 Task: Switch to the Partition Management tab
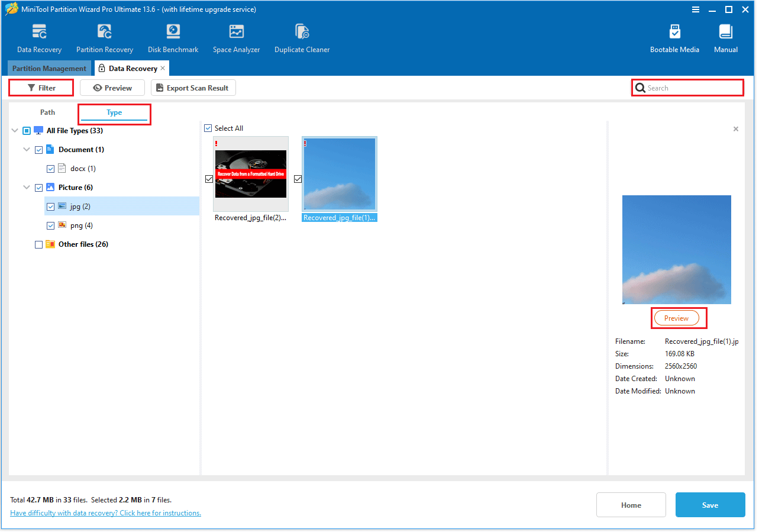click(49, 68)
